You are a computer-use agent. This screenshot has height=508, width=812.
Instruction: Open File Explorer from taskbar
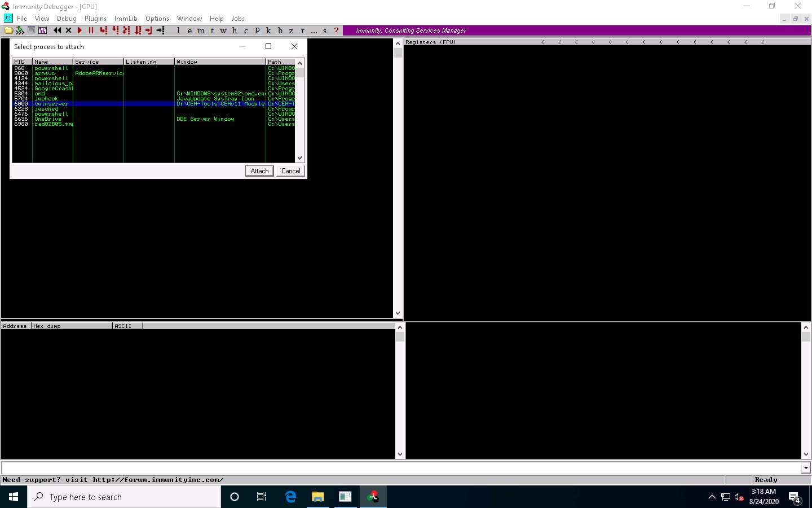point(318,497)
